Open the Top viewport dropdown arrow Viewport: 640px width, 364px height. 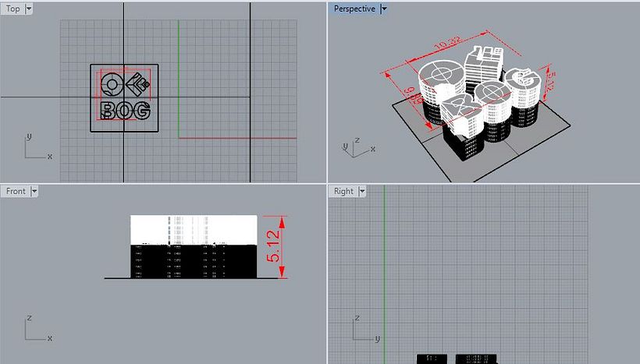29,9
